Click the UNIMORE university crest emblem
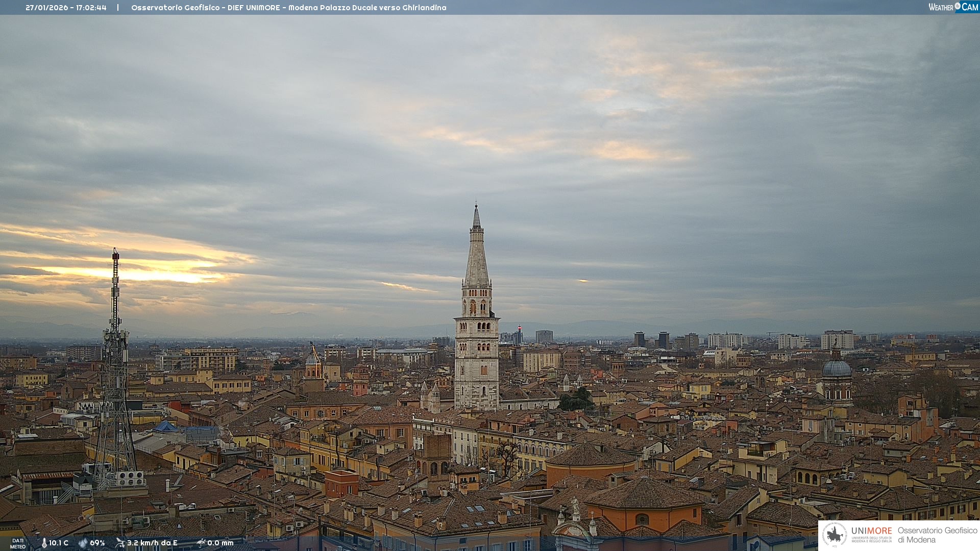The image size is (980, 551). (835, 535)
